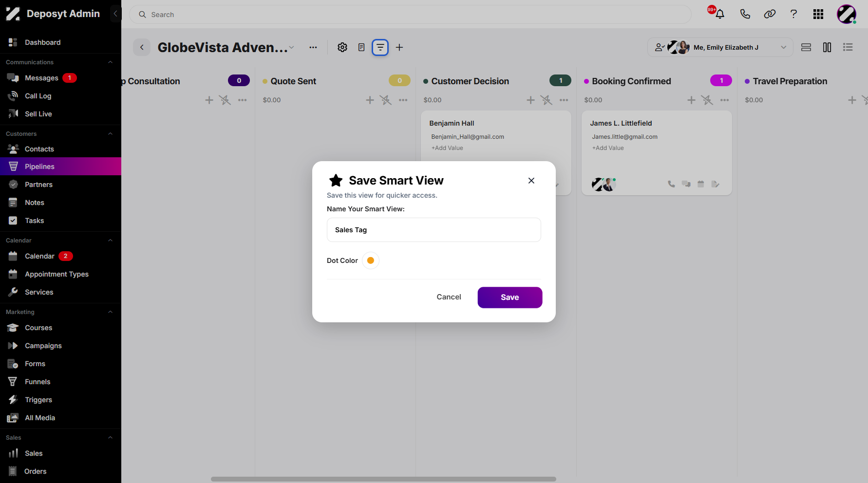Switch to stacked rows view icon

coord(806,47)
